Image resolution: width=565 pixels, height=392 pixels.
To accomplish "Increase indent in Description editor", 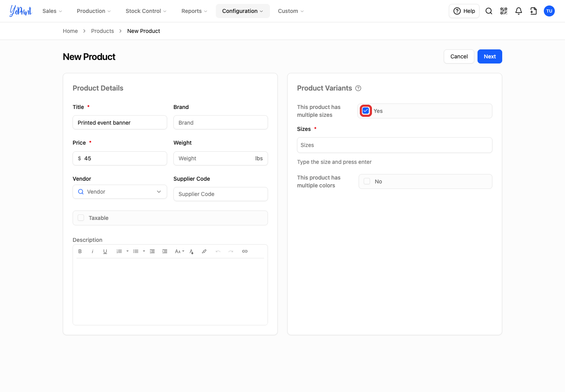I will (x=165, y=251).
